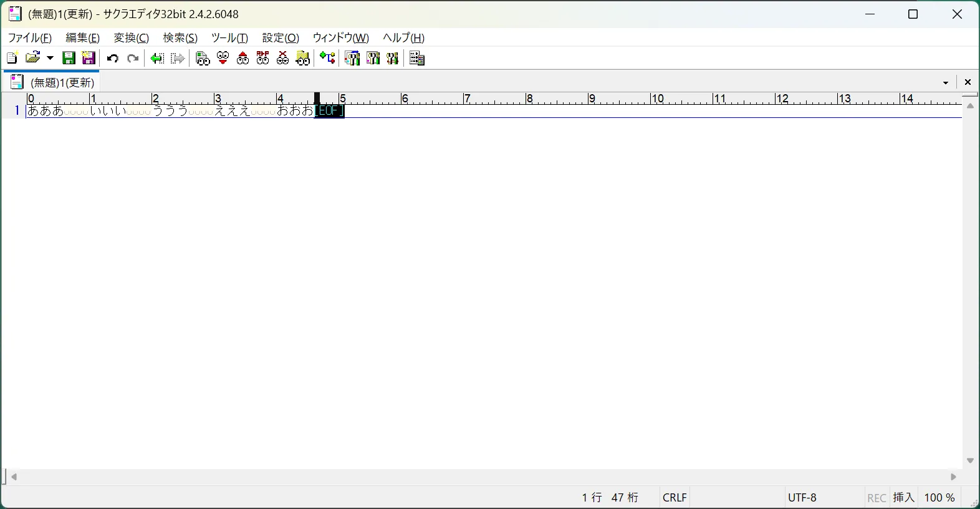Open the 検索(S) menu

(180, 37)
